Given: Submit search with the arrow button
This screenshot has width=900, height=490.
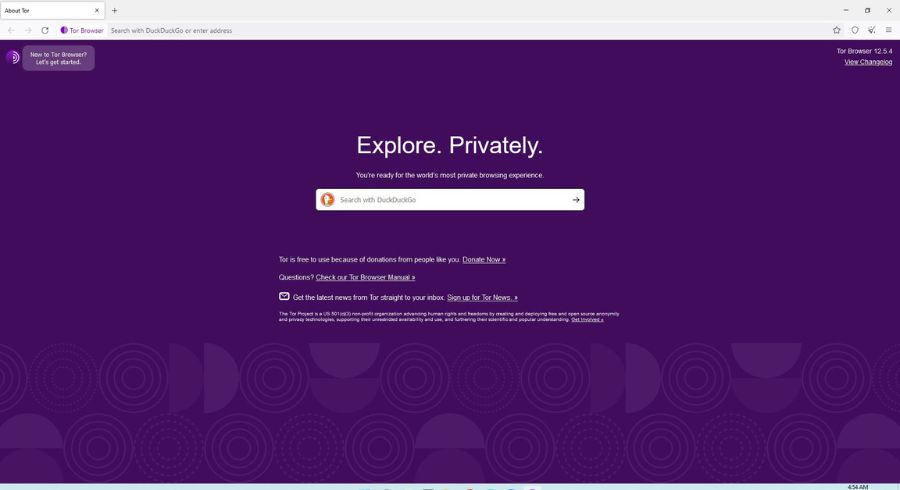Looking at the screenshot, I should tap(576, 200).
